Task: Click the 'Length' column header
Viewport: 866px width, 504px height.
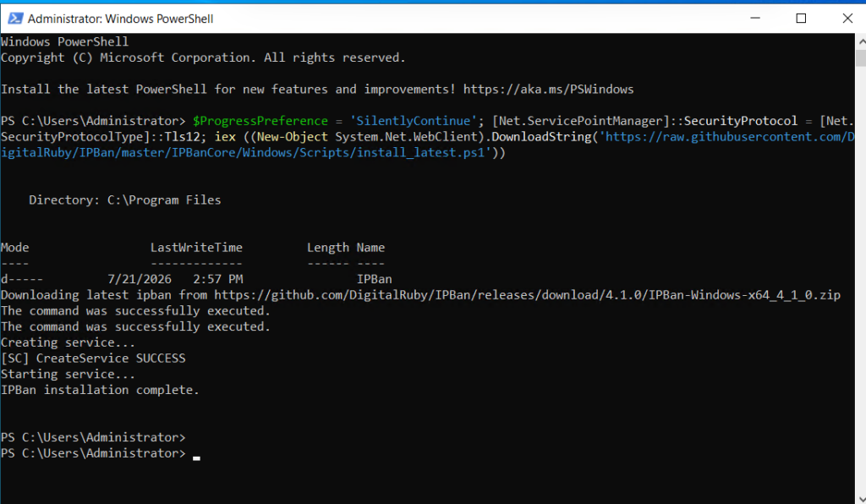Action: 328,248
